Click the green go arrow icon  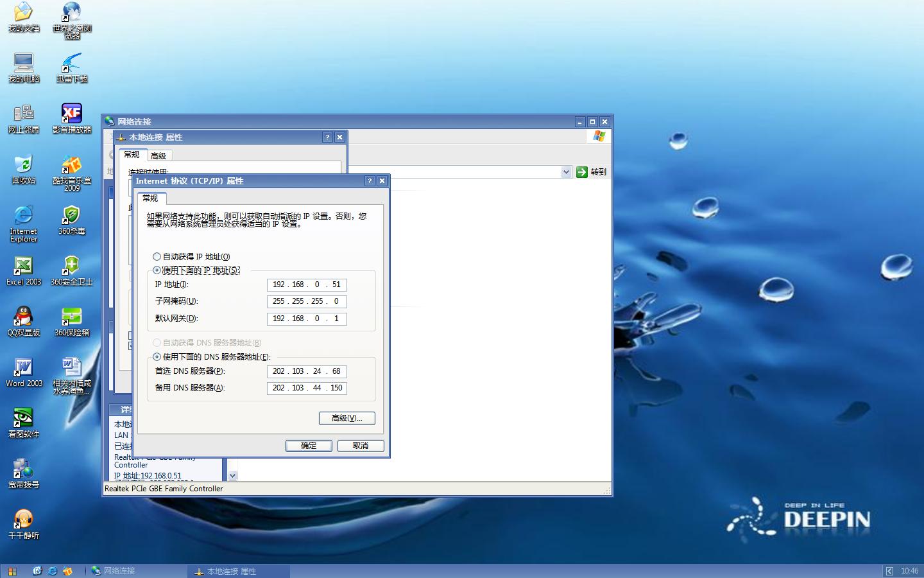pyautogui.click(x=582, y=172)
